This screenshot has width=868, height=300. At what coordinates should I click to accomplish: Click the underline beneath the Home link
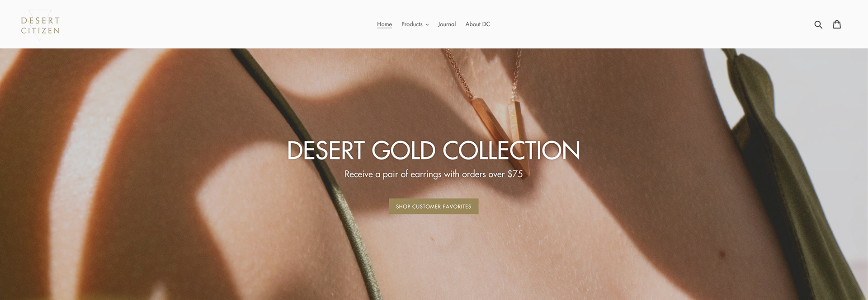click(384, 28)
